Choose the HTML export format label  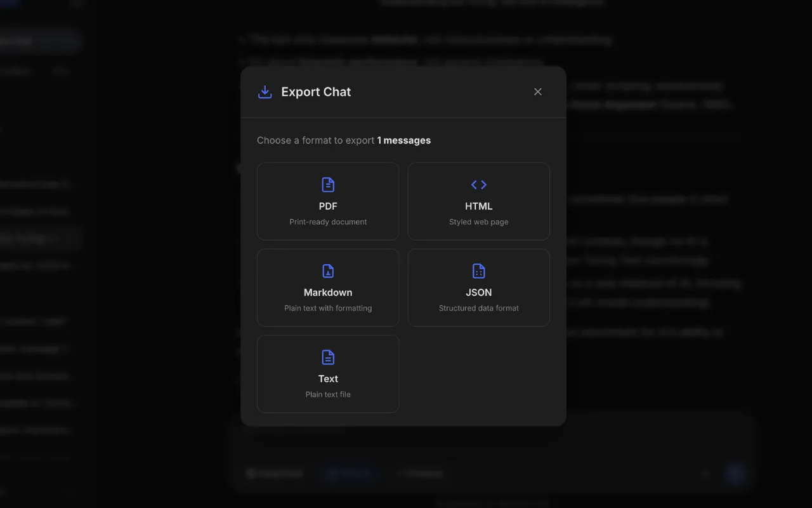point(479,206)
